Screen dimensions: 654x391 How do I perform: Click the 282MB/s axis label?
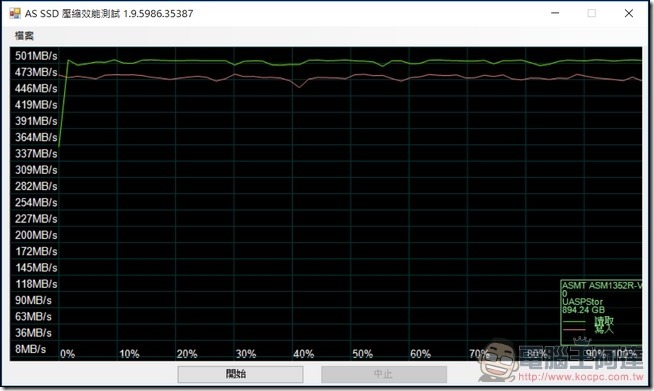36,186
